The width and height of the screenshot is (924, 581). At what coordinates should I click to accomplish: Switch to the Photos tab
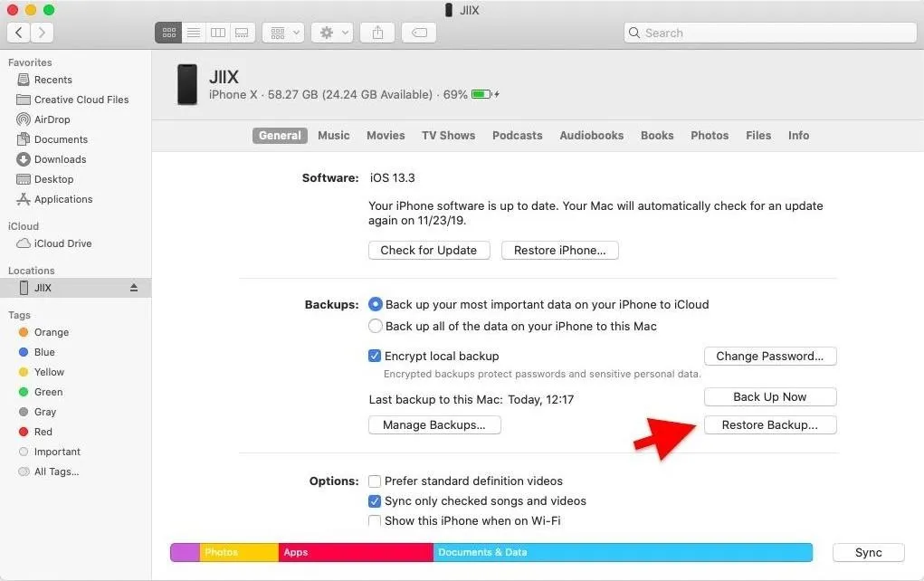pyautogui.click(x=710, y=136)
